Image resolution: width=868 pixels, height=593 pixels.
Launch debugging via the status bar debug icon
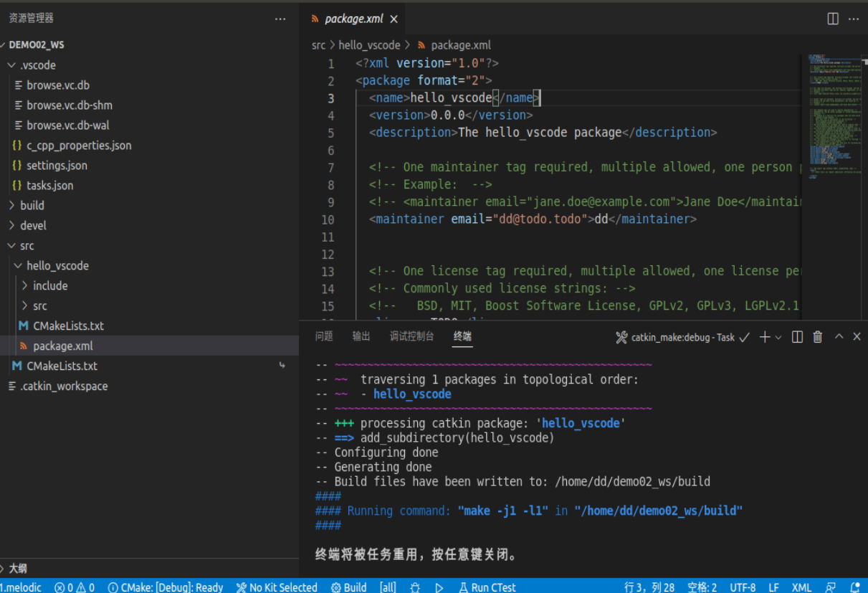click(x=415, y=587)
